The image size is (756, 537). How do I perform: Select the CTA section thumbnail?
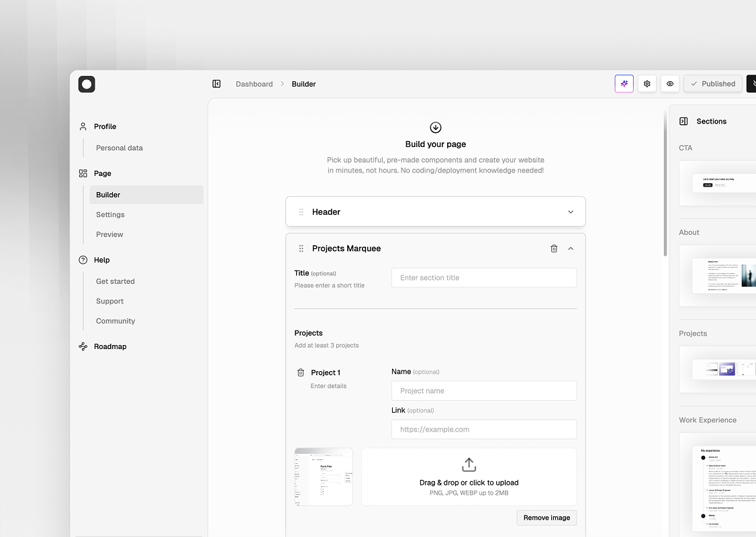click(x=718, y=183)
